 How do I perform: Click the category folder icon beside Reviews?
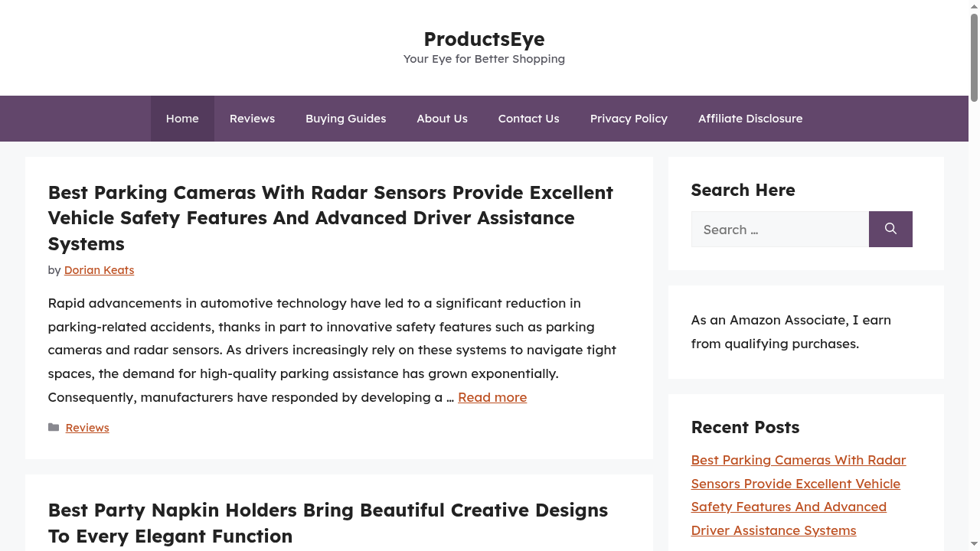[x=54, y=427]
